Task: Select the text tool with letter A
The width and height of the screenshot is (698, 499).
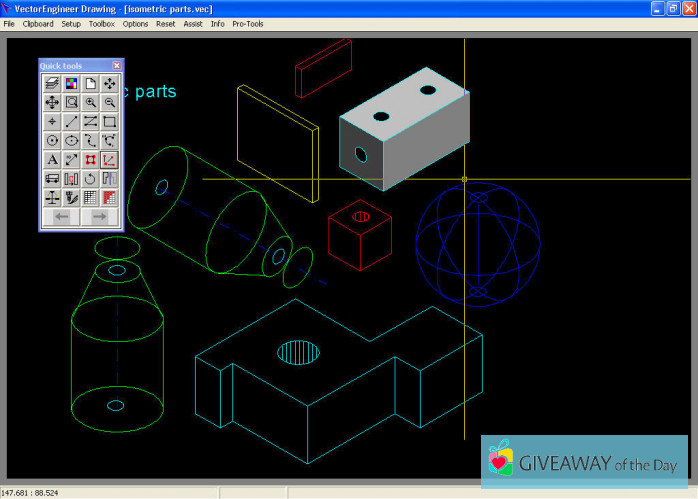Action: pos(52,159)
